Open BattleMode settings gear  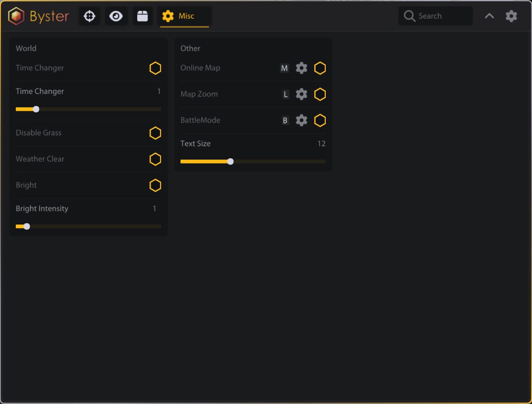tap(301, 120)
